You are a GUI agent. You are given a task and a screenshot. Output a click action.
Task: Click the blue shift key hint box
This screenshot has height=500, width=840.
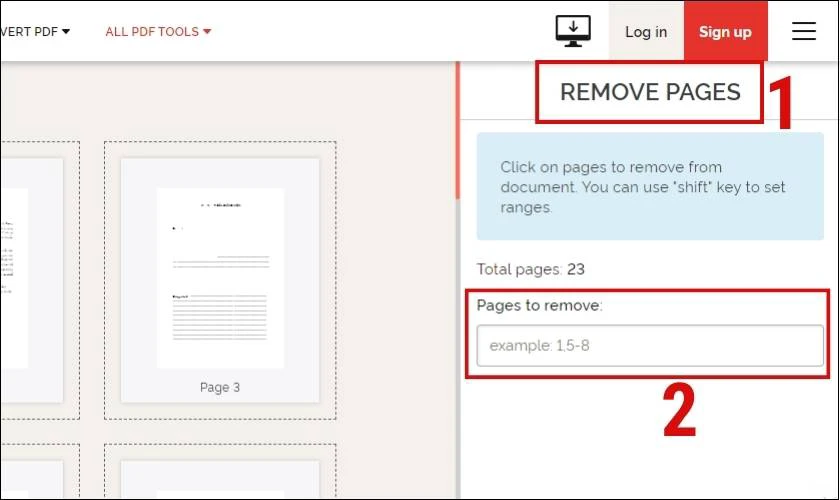point(650,186)
